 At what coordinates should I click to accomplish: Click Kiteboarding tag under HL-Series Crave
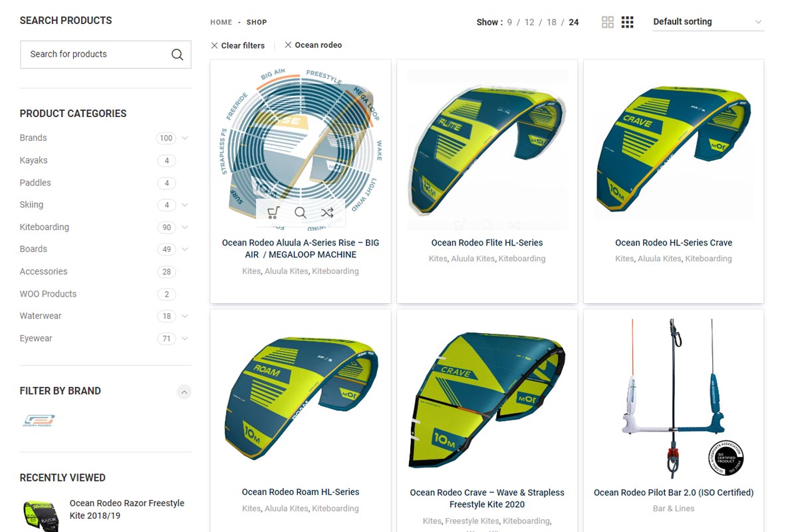click(708, 259)
